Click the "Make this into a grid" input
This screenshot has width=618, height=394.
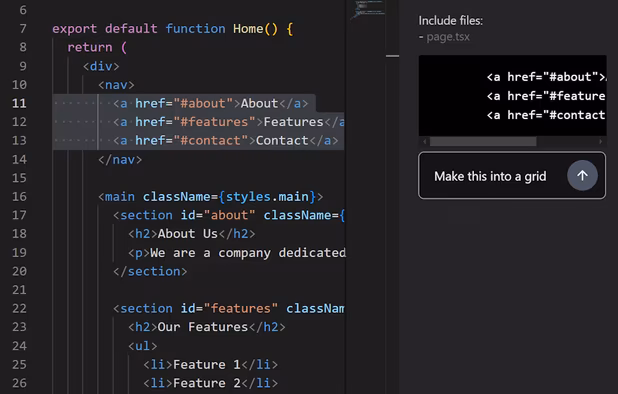tap(512, 175)
